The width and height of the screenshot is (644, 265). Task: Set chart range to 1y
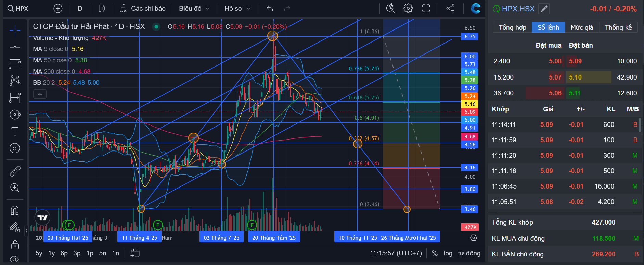pos(52,253)
